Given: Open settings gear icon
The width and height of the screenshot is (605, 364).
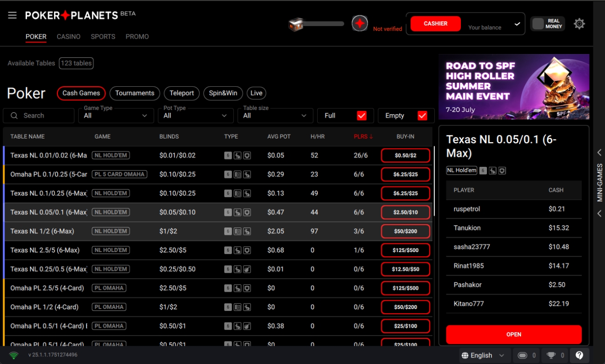Looking at the screenshot, I should click(579, 24).
